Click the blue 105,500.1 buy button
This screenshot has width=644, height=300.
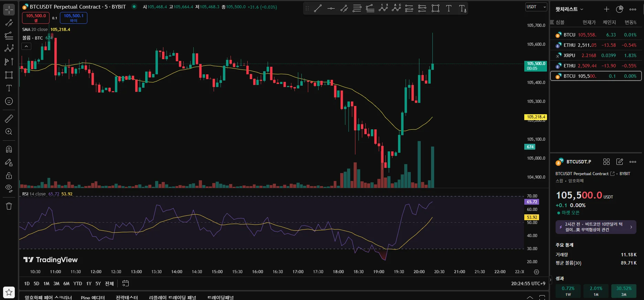tap(74, 18)
